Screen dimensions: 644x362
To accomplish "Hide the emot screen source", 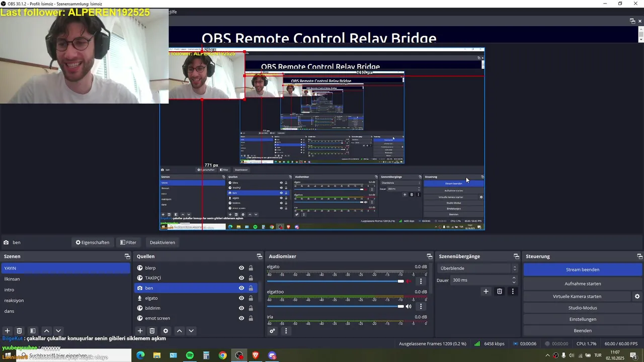I will pyautogui.click(x=242, y=318).
